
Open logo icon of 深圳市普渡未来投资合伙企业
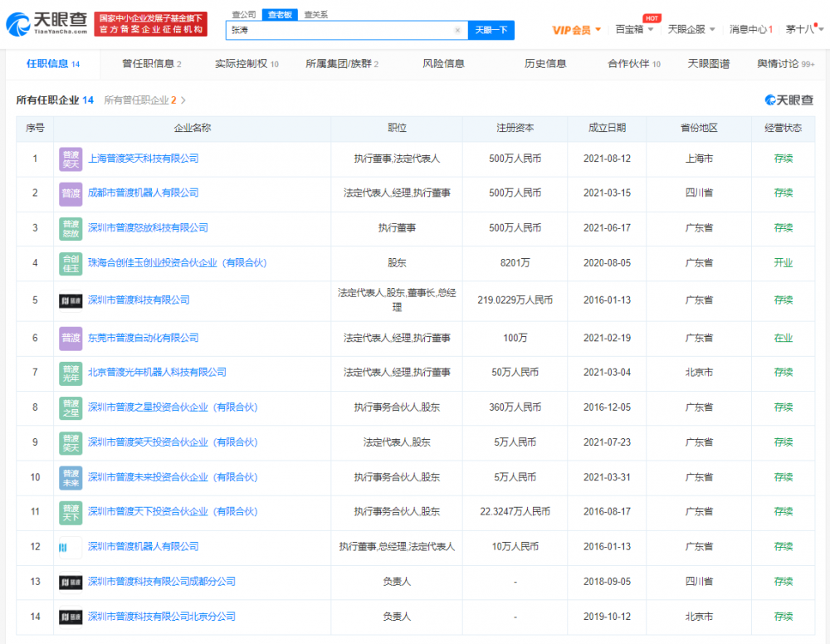click(71, 477)
